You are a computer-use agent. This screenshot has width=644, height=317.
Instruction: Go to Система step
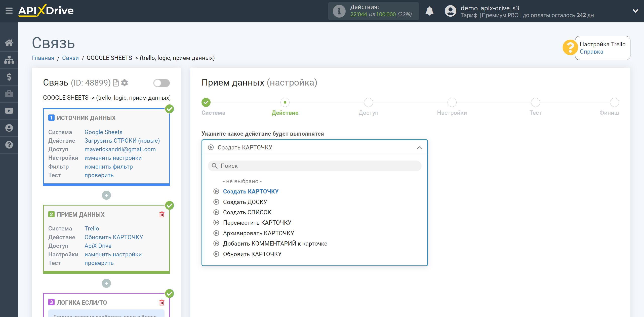(x=206, y=102)
